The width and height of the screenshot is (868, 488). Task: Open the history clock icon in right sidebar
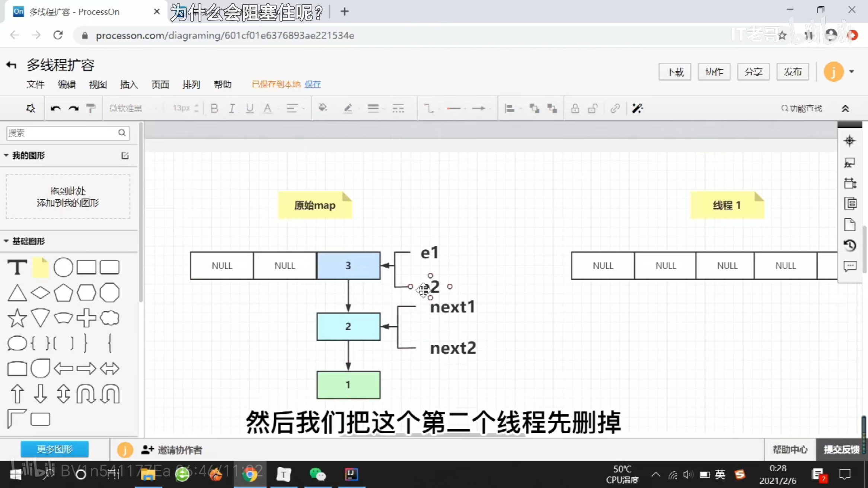(x=850, y=245)
